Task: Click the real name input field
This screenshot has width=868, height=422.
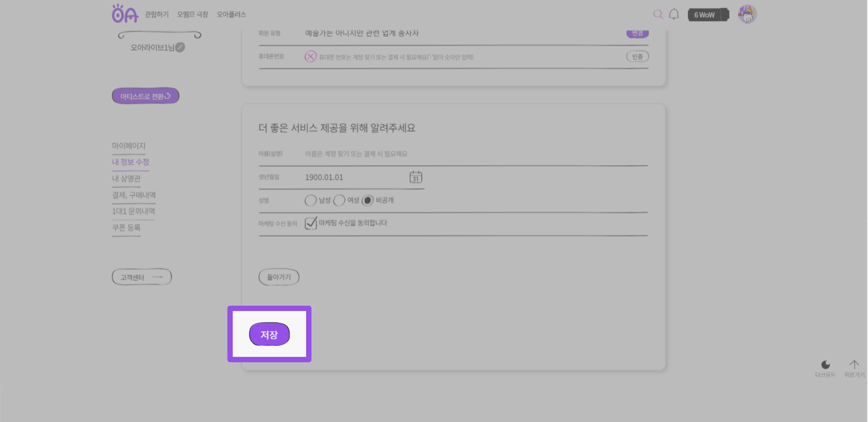Action: [x=476, y=154]
